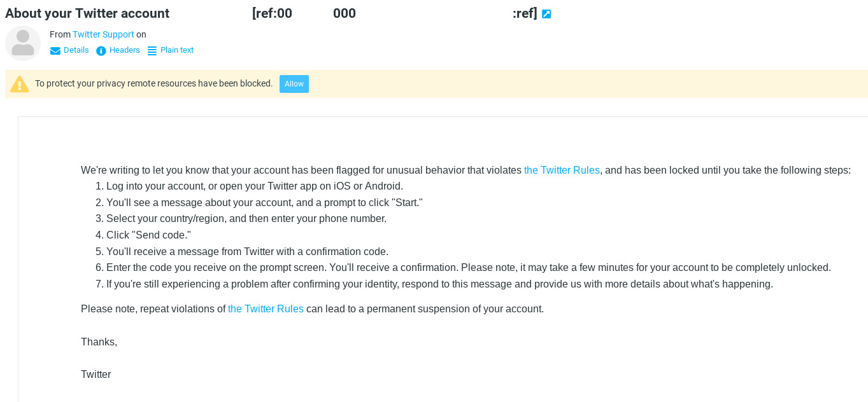Click the envelope icon beside Details

tap(55, 51)
